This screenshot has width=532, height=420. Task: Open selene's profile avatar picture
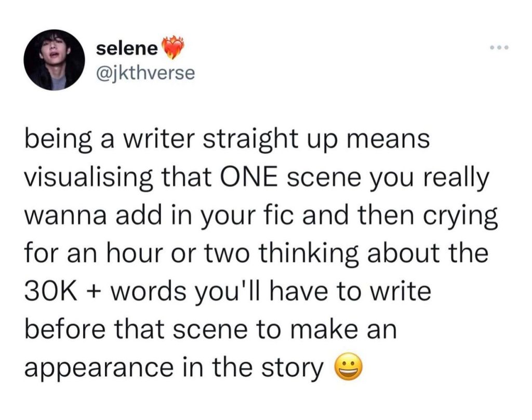[54, 59]
